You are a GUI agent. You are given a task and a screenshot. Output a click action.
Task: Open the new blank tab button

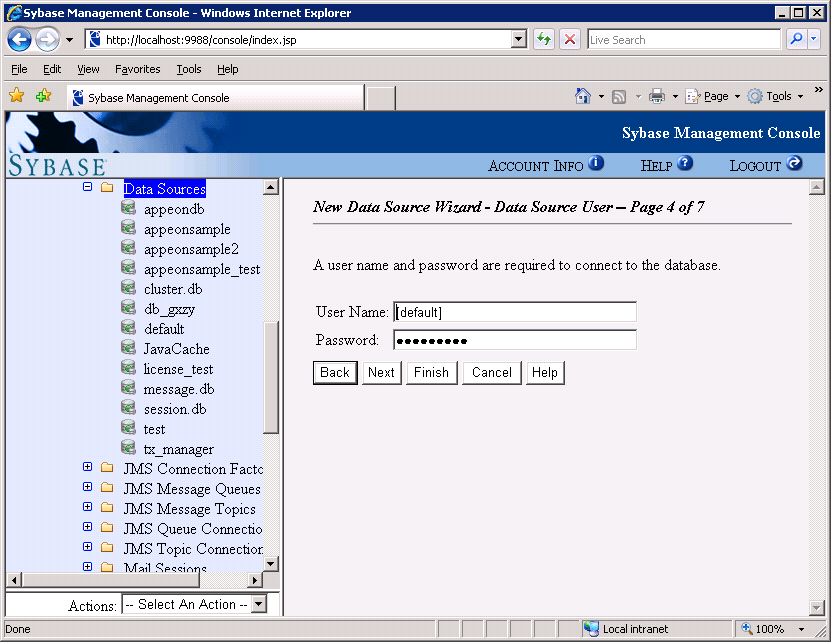[380, 99]
